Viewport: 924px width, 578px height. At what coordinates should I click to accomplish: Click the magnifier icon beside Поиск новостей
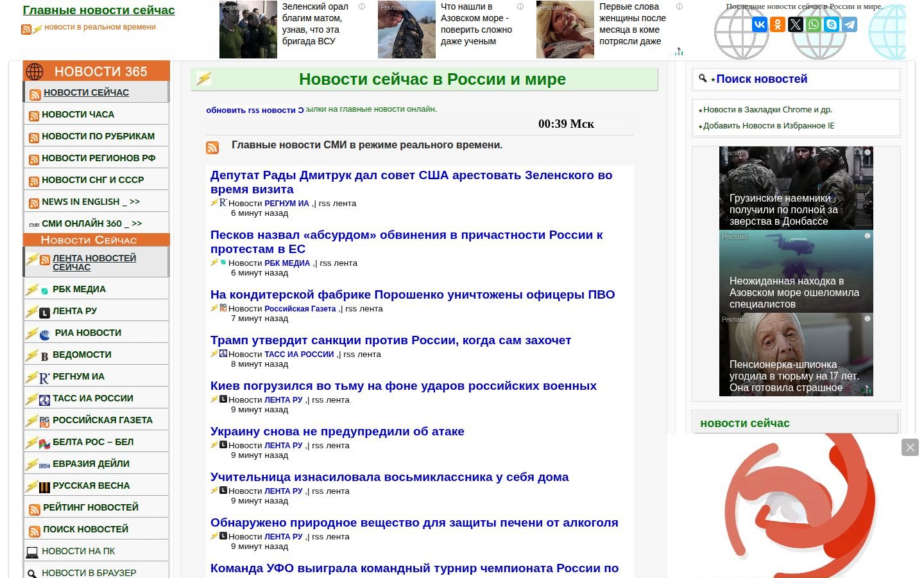pos(703,78)
